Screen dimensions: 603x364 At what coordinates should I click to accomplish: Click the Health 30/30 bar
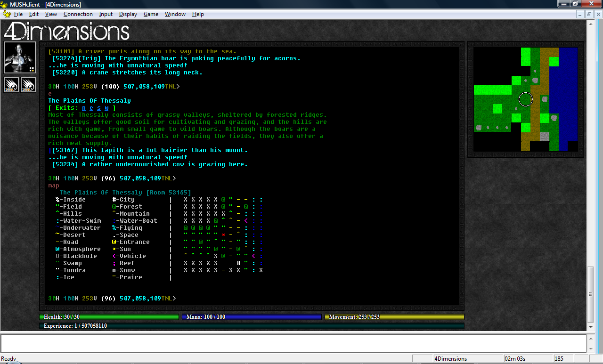pos(109,317)
